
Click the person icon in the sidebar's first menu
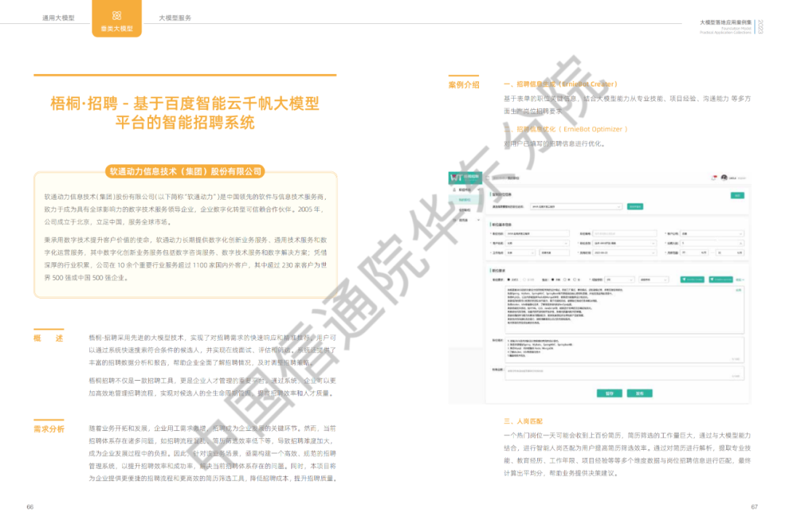pyautogui.click(x=454, y=190)
